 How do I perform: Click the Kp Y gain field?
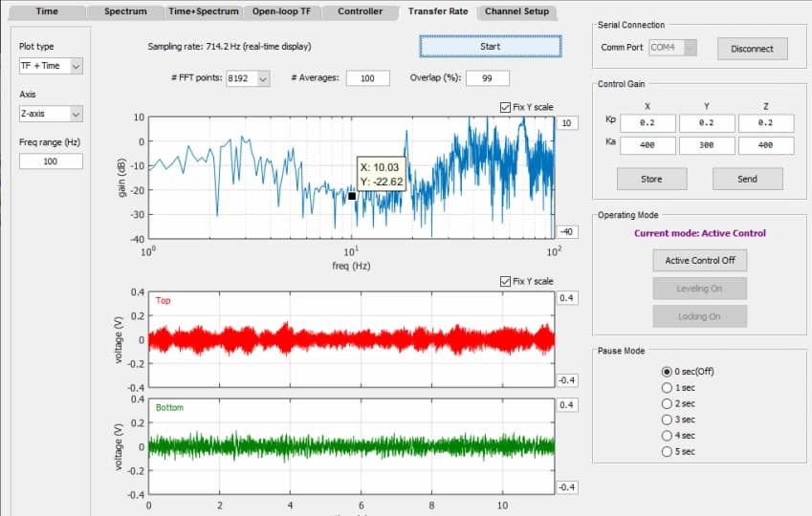707,123
